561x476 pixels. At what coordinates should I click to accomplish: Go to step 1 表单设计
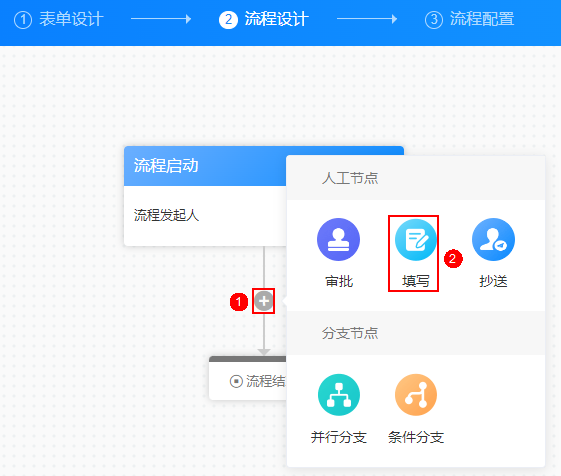point(59,19)
